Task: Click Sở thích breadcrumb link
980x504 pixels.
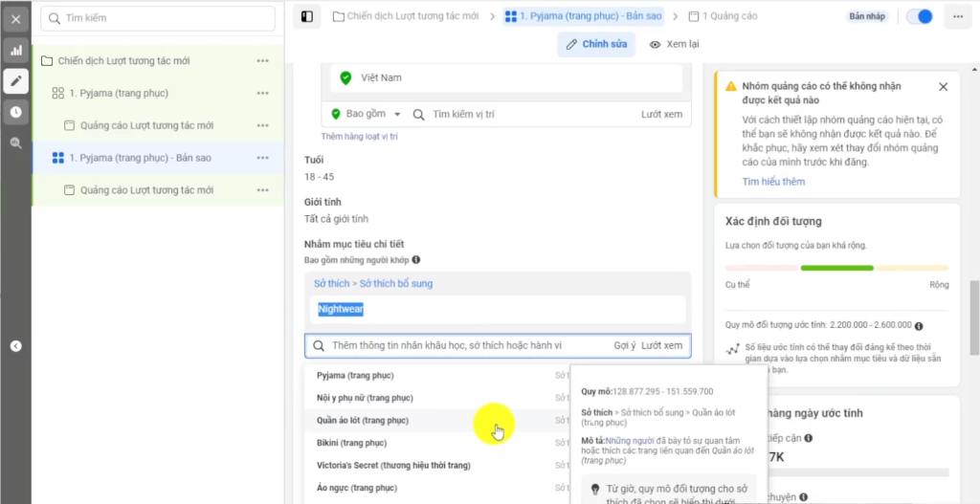Action: tap(331, 283)
